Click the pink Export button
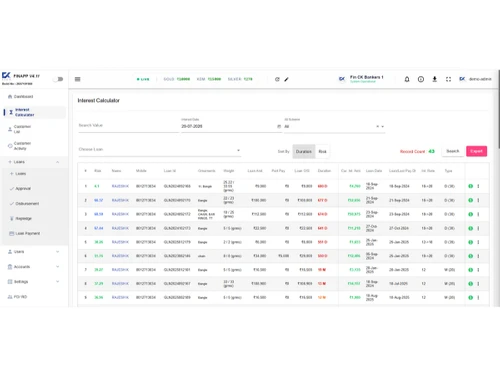Image resolution: width=500 pixels, height=375 pixels. point(476,151)
